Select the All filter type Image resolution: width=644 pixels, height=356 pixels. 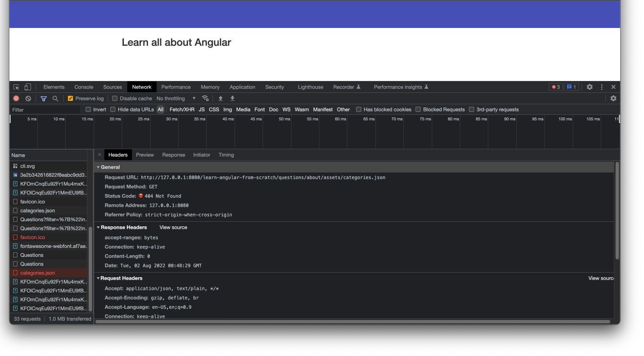[x=160, y=109]
